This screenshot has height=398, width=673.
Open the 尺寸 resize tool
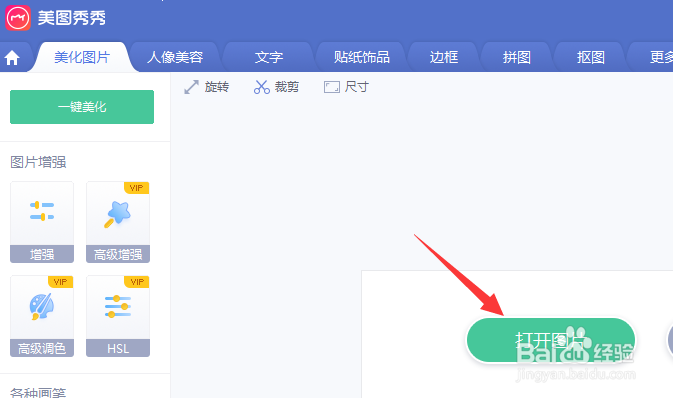click(x=346, y=87)
